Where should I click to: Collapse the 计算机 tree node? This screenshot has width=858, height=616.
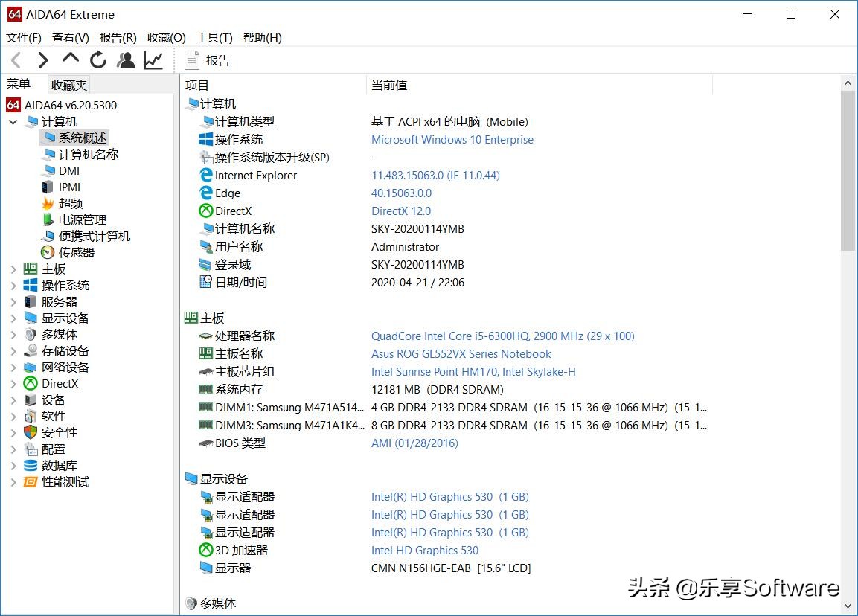tap(13, 121)
